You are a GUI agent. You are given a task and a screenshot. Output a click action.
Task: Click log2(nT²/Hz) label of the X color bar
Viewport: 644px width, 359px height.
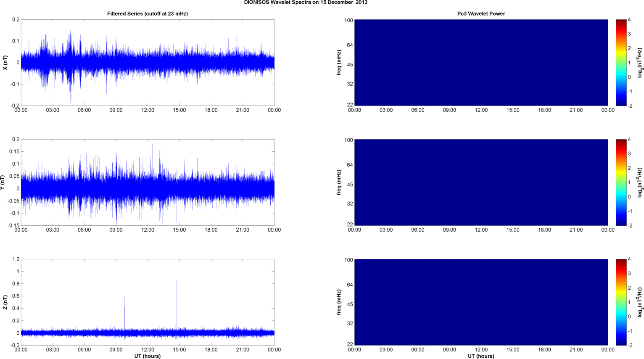click(x=640, y=63)
